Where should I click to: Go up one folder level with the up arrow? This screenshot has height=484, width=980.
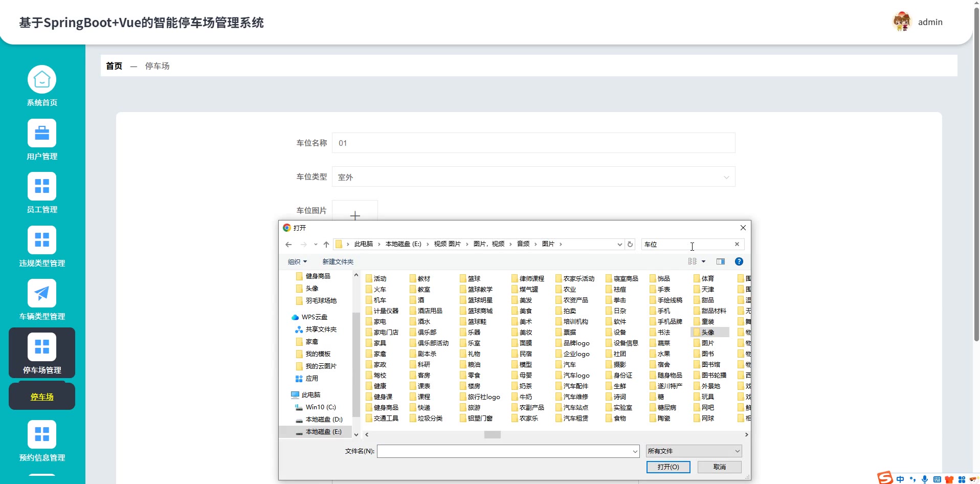point(326,245)
